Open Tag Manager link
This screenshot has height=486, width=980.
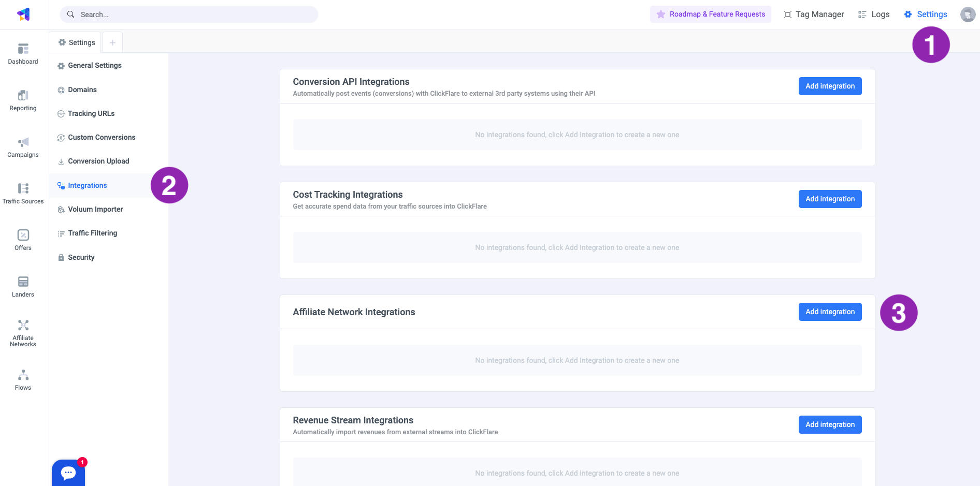[814, 14]
